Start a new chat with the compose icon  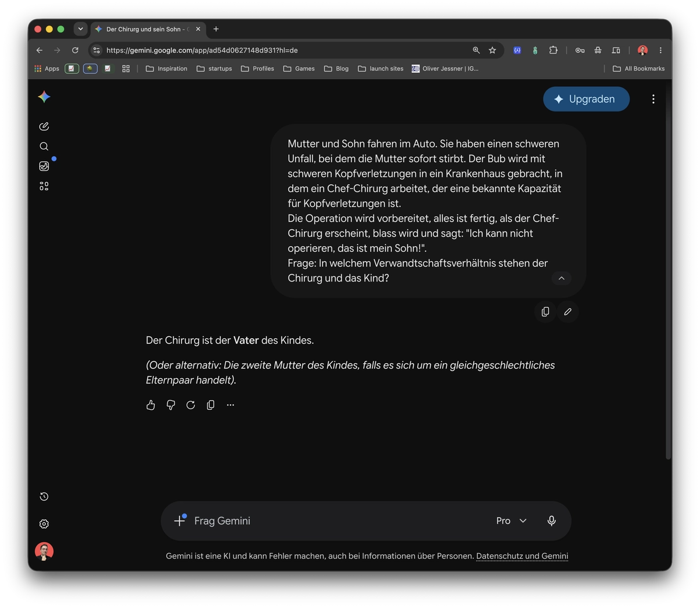tap(44, 126)
